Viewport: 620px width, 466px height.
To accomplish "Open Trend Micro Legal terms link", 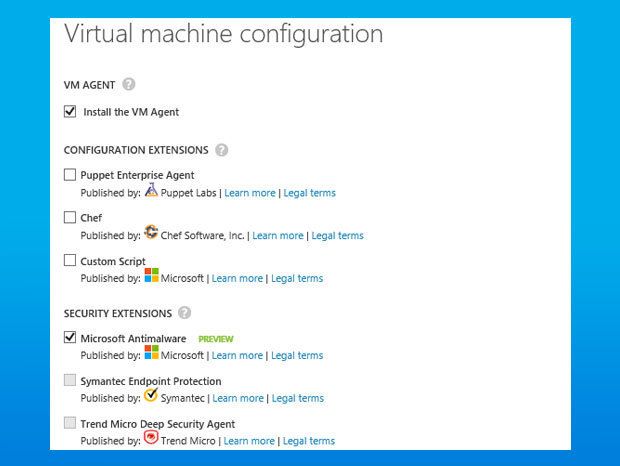I will coord(309,441).
